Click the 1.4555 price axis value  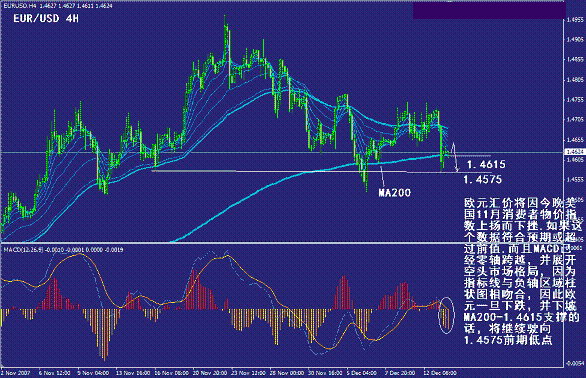[x=575, y=180]
